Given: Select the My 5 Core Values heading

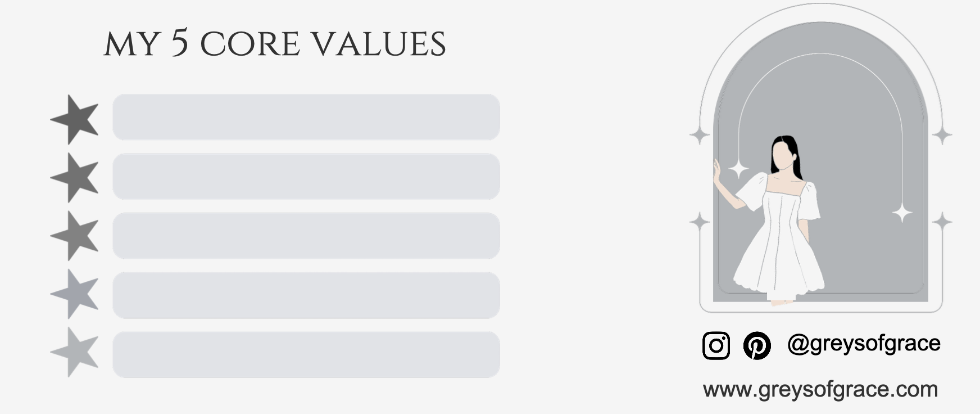Looking at the screenshot, I should coord(275,43).
